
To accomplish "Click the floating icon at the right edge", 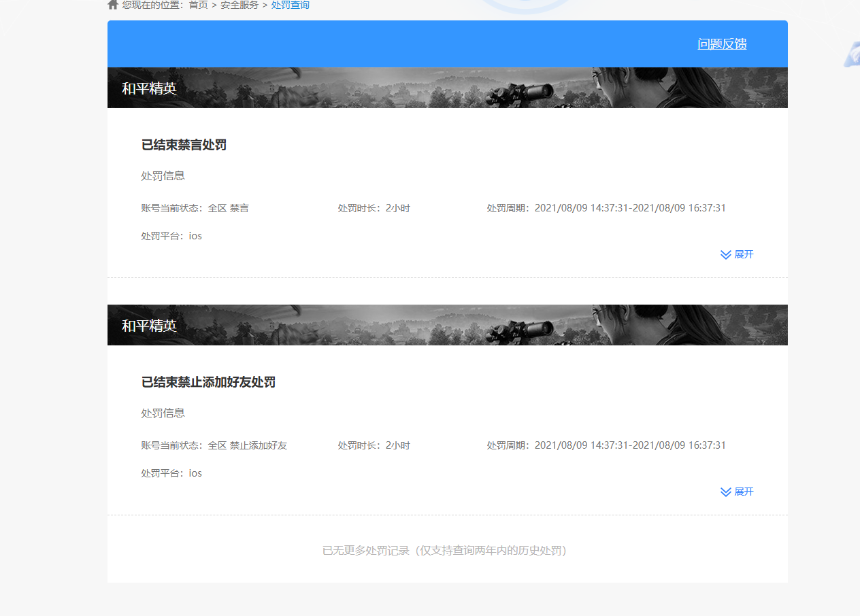I will 852,54.
